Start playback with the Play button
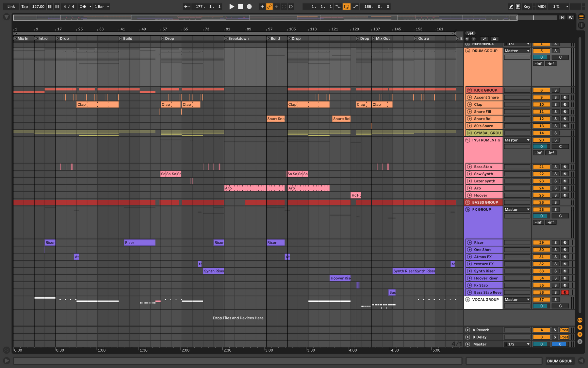Screen dimensions: 588x368 232,7
